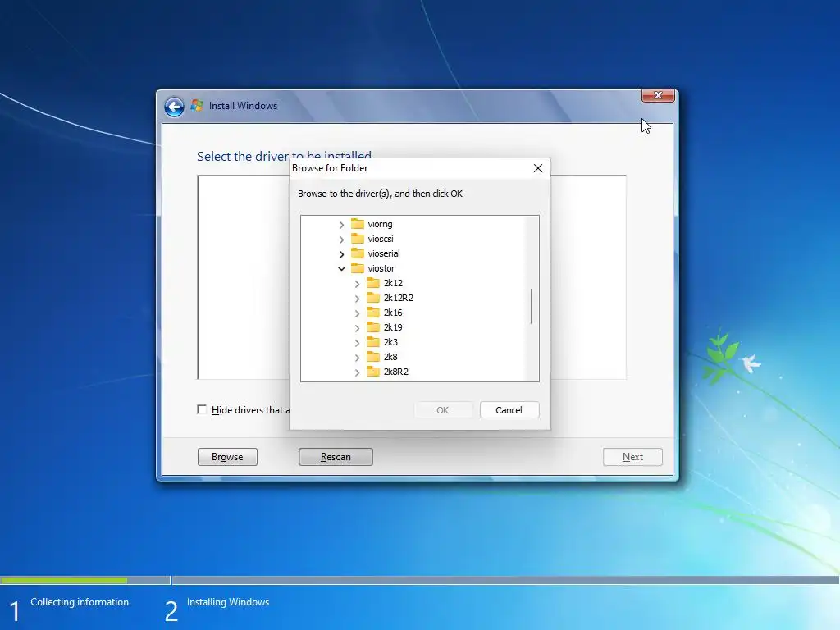The width and height of the screenshot is (840, 630).
Task: Select the 2k3 folder label
Action: click(x=390, y=342)
